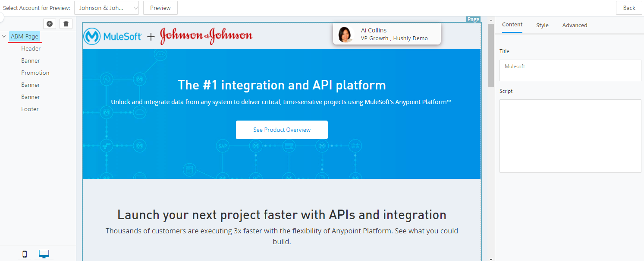Select the Footer tree item
The width and height of the screenshot is (644, 261).
coord(30,109)
